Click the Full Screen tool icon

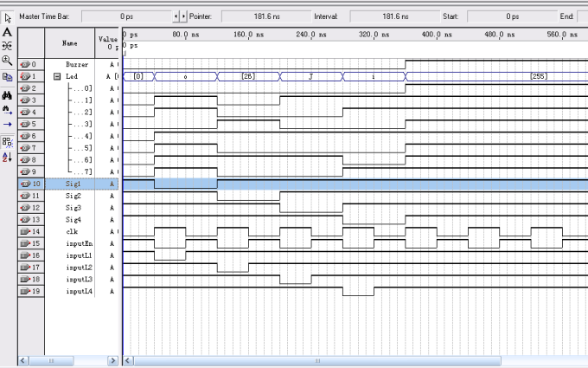click(x=7, y=76)
